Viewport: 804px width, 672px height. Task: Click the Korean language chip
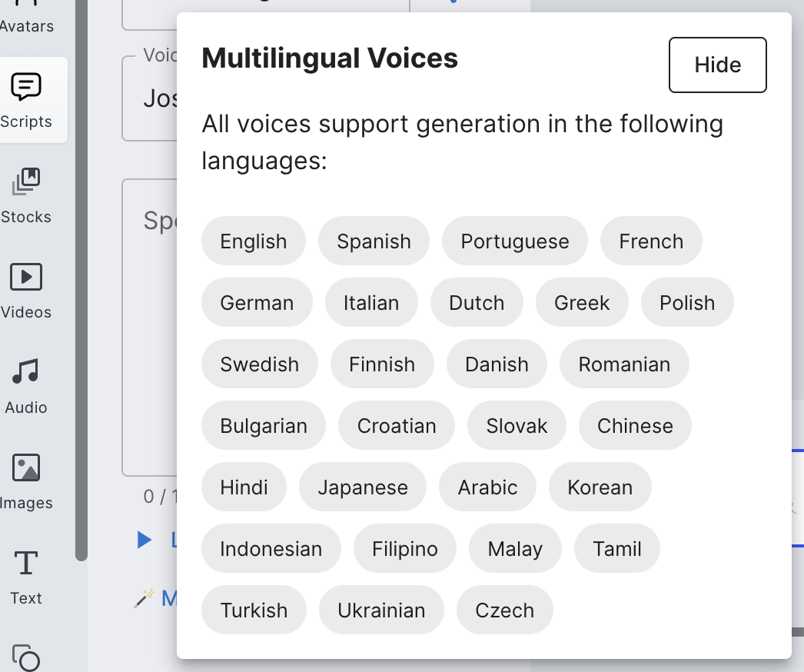coord(600,487)
